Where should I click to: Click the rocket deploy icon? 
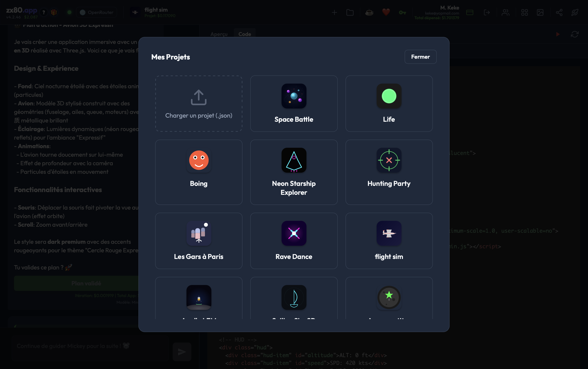point(575,12)
